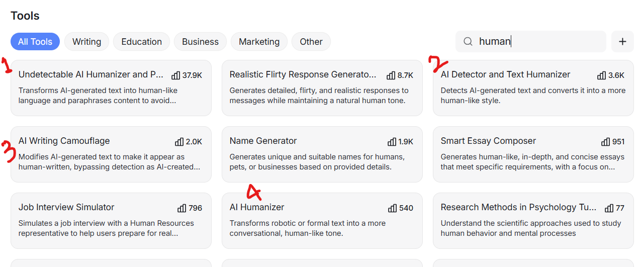Click the search field containing "human"
Viewport: 644px width, 267px height.
(x=531, y=42)
